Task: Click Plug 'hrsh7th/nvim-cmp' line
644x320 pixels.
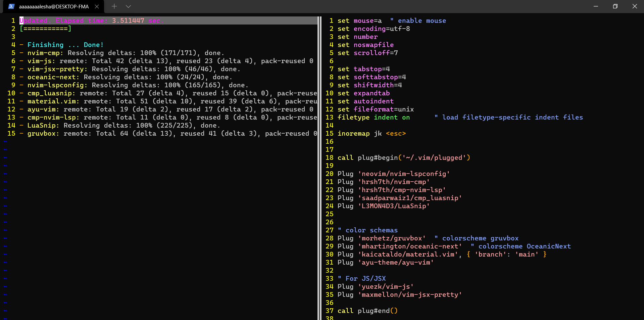Action: [x=384, y=182]
